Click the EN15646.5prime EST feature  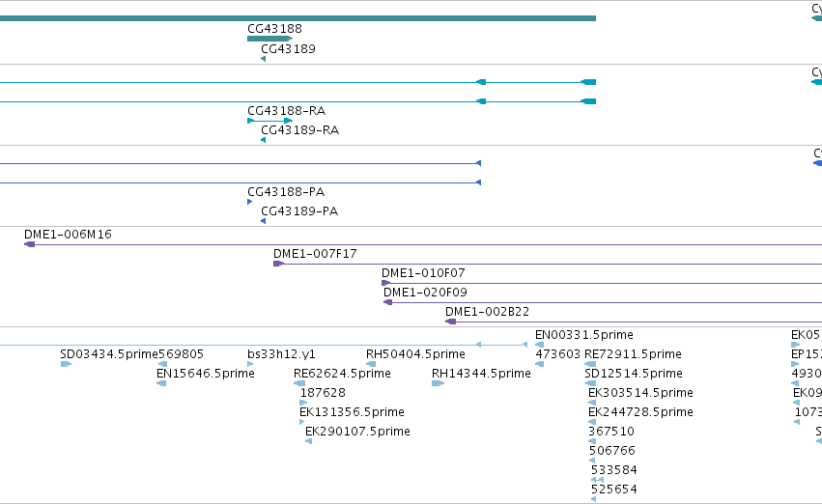[x=161, y=383]
